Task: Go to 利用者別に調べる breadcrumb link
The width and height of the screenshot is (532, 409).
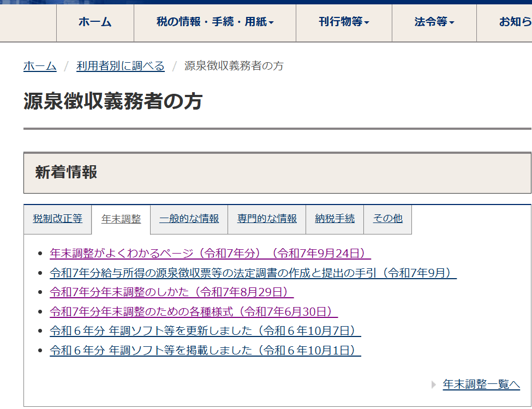Action: (120, 66)
